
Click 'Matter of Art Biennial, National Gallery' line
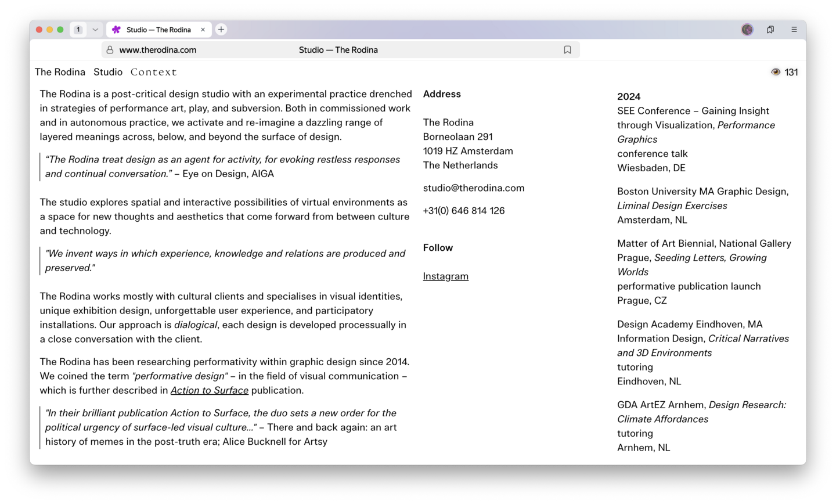704,244
